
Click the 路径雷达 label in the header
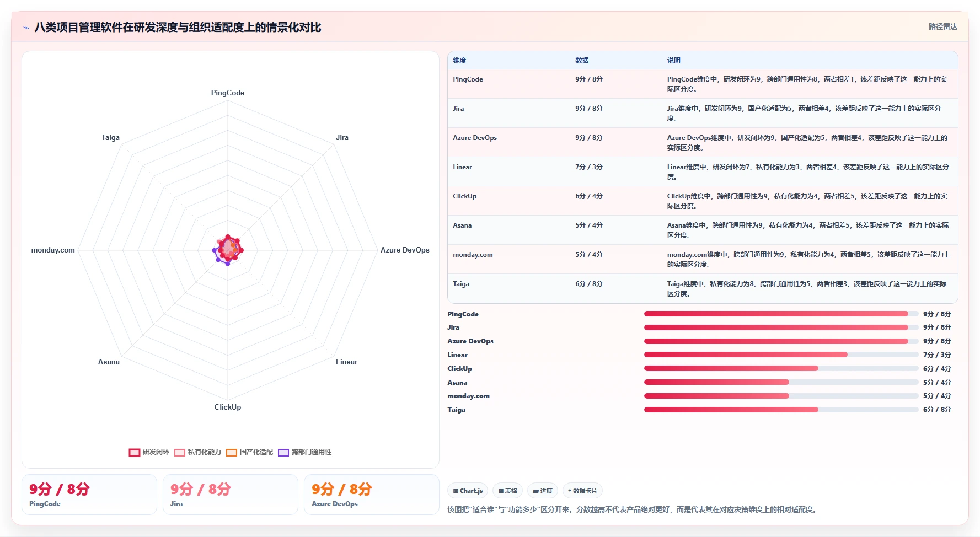942,26
